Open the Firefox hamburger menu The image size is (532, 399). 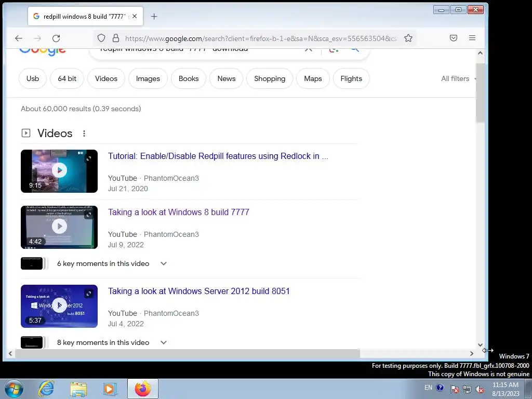(x=472, y=38)
